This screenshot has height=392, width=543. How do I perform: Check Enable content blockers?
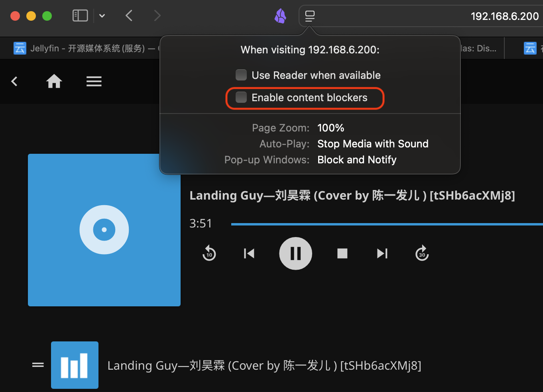click(241, 97)
